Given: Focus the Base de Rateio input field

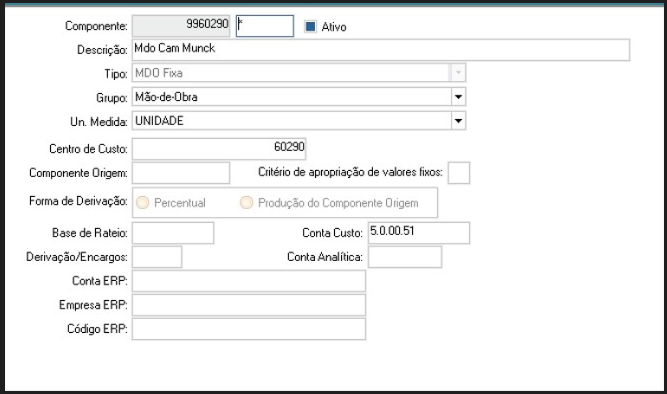Looking at the screenshot, I should click(173, 233).
